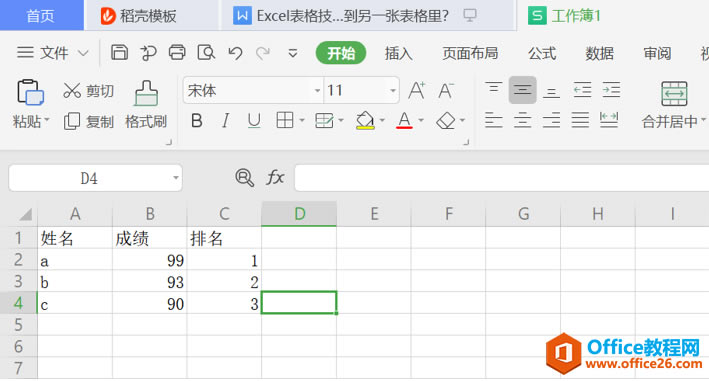Expand the borders dropdown arrow

pos(302,120)
